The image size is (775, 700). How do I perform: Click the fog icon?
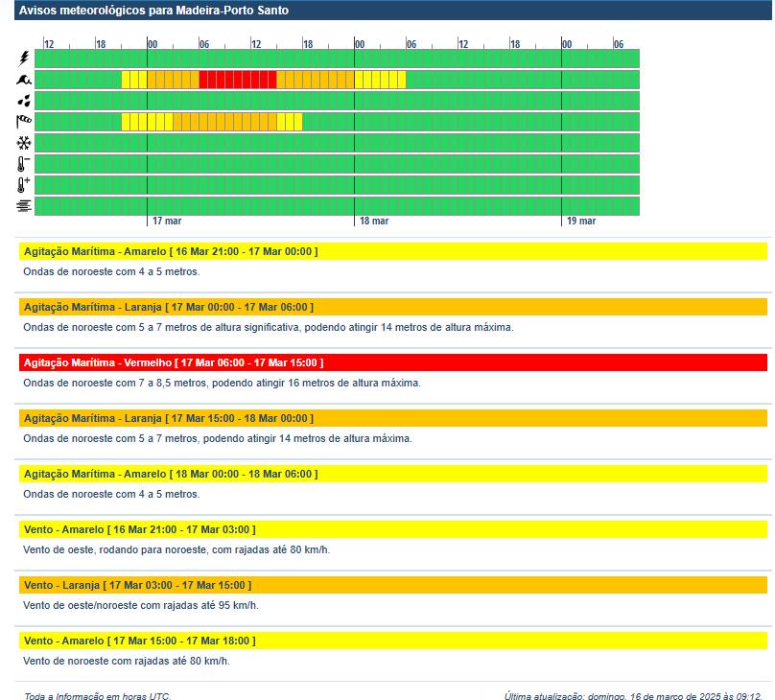(x=24, y=206)
